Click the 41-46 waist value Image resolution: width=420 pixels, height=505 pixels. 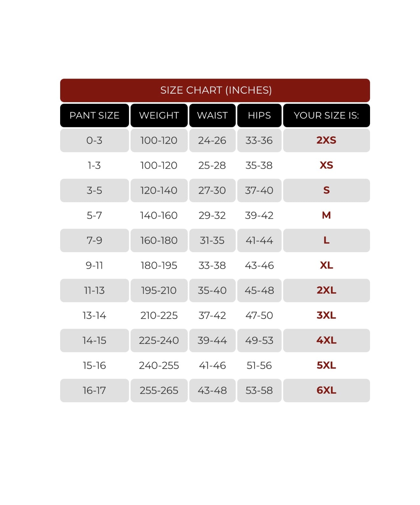point(212,365)
